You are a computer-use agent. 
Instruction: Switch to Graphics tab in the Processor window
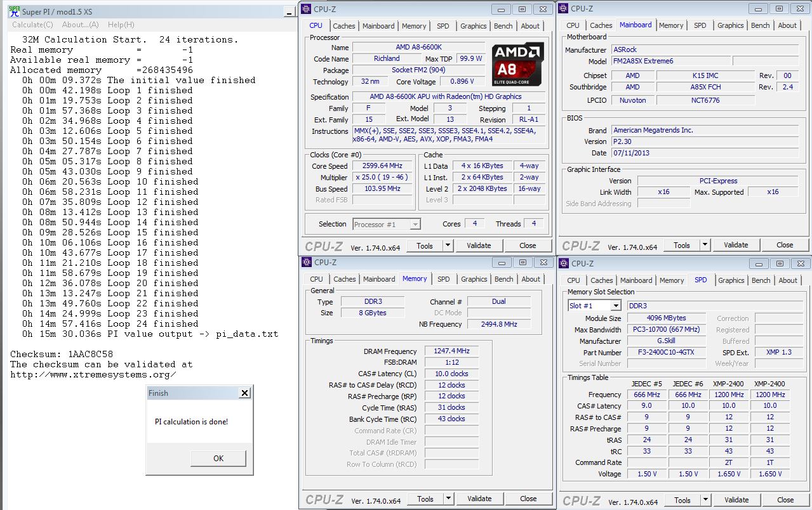(474, 26)
